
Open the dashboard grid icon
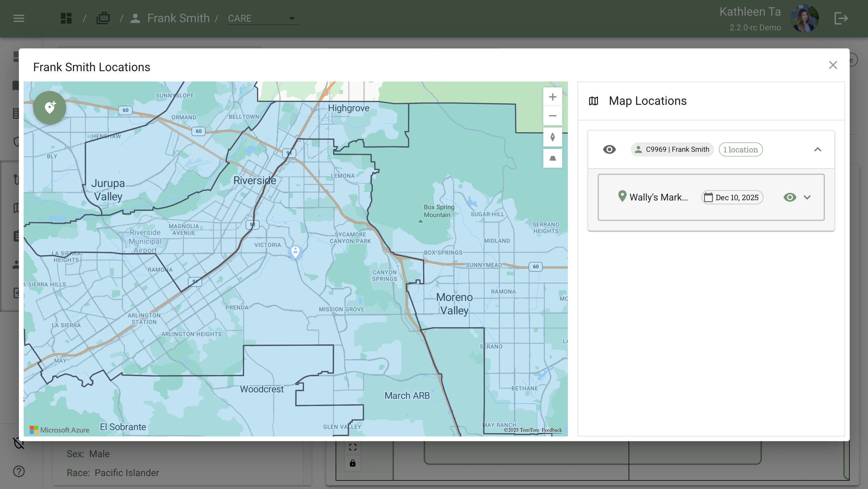pos(66,18)
